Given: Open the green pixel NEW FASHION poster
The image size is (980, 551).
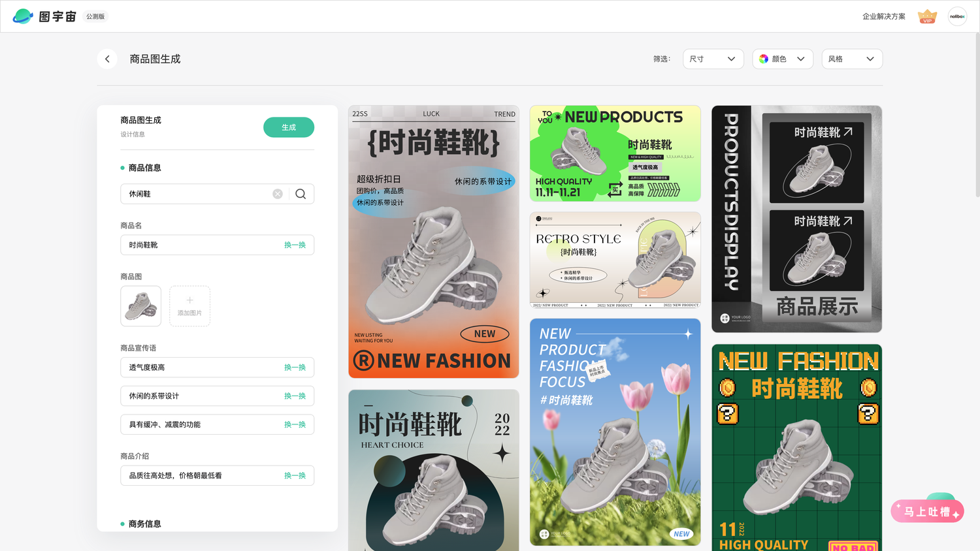Looking at the screenshot, I should tap(797, 448).
